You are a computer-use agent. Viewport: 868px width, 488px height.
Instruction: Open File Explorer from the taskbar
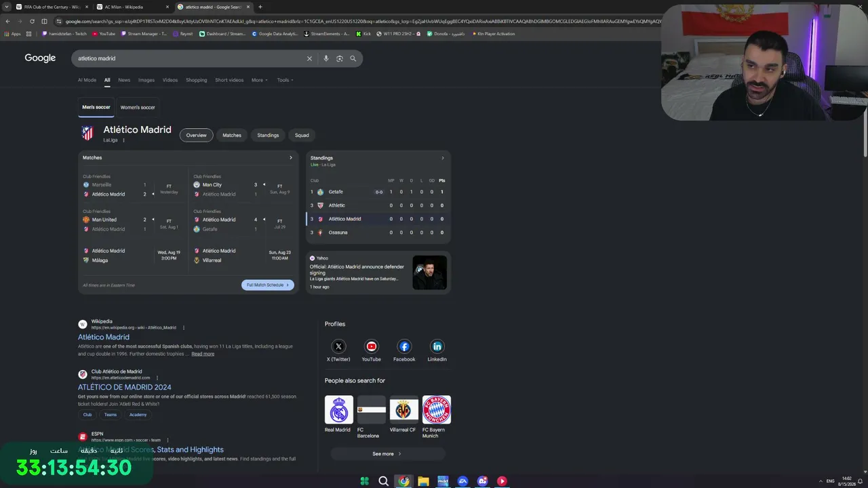pos(423,481)
